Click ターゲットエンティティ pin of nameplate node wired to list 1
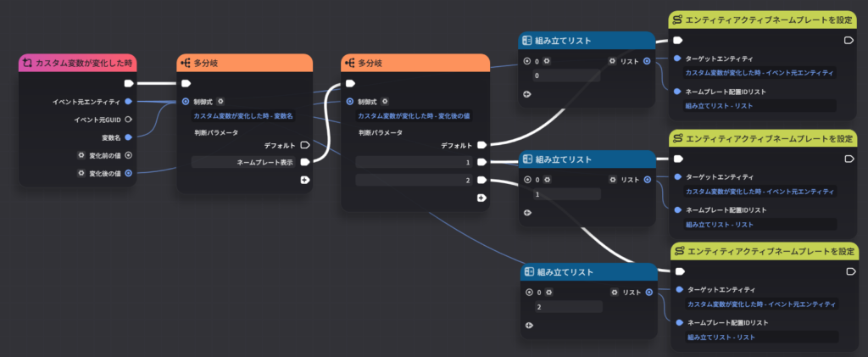868x357 pixels. click(678, 176)
